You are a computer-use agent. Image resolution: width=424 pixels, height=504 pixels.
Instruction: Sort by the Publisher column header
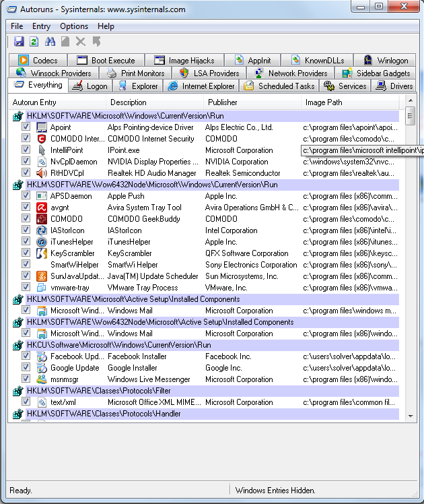pos(252,102)
